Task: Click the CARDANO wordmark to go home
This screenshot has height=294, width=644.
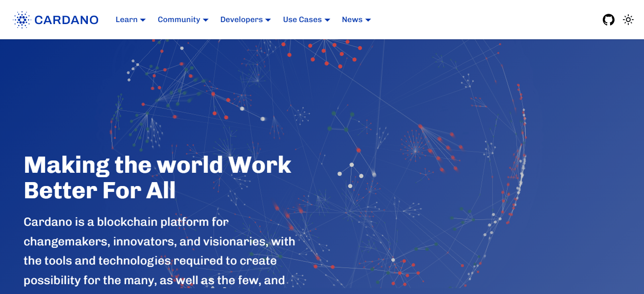Action: (x=67, y=20)
